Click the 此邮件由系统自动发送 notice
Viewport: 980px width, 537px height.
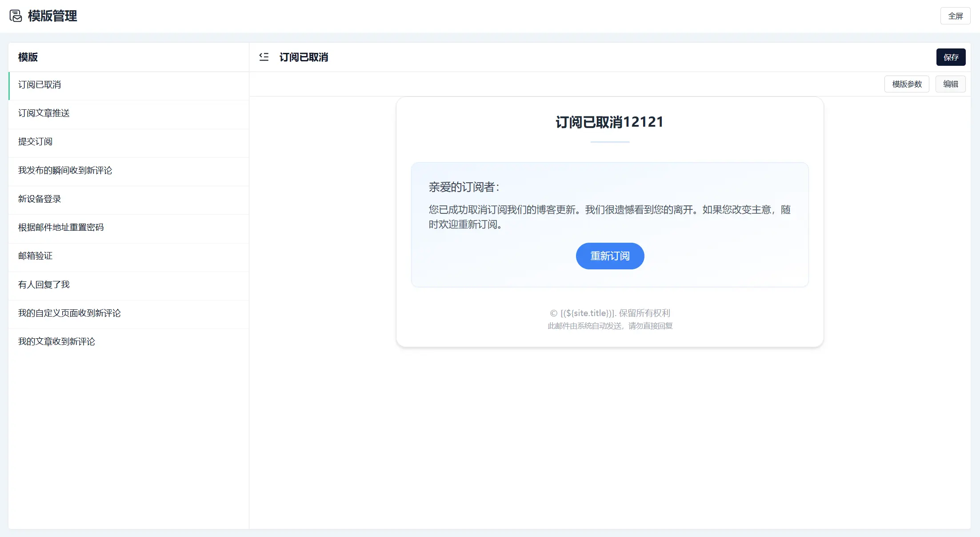point(610,326)
